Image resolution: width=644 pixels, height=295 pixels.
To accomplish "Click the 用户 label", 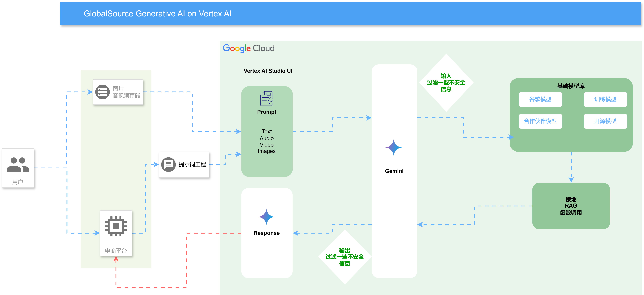I will pyautogui.click(x=18, y=182).
